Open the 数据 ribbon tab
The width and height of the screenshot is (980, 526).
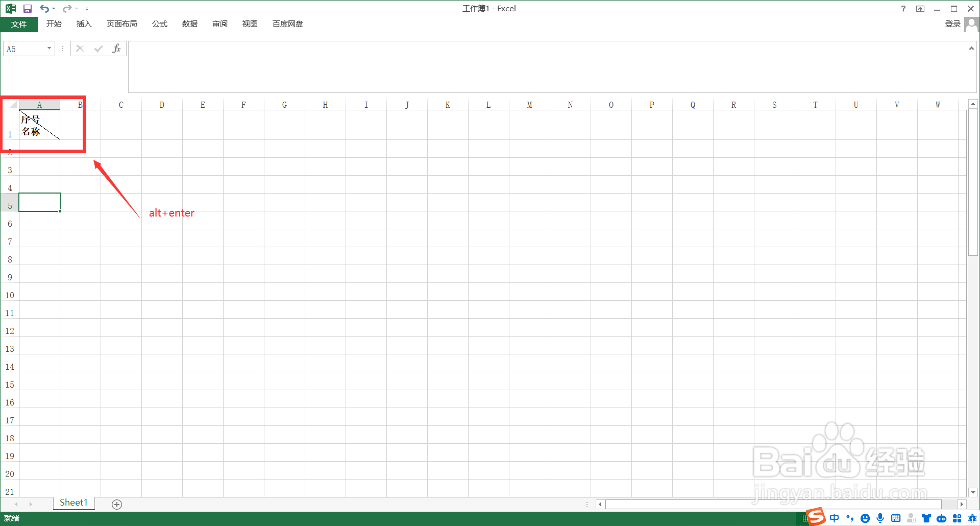(x=189, y=24)
